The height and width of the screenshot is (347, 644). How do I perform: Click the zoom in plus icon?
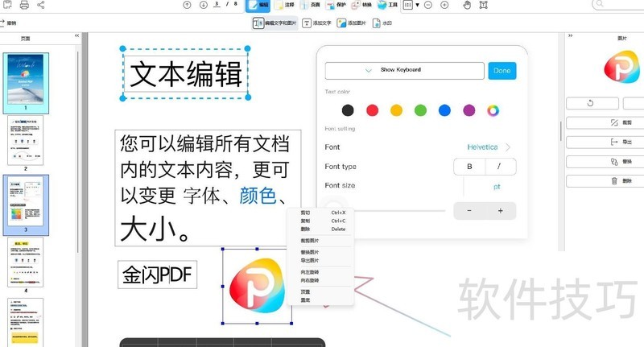(444, 5)
